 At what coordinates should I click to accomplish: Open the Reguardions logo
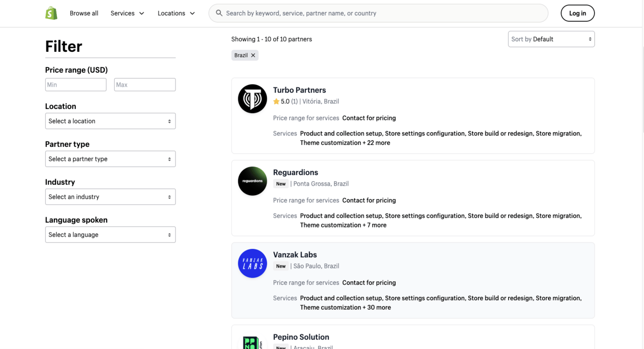[252, 181]
